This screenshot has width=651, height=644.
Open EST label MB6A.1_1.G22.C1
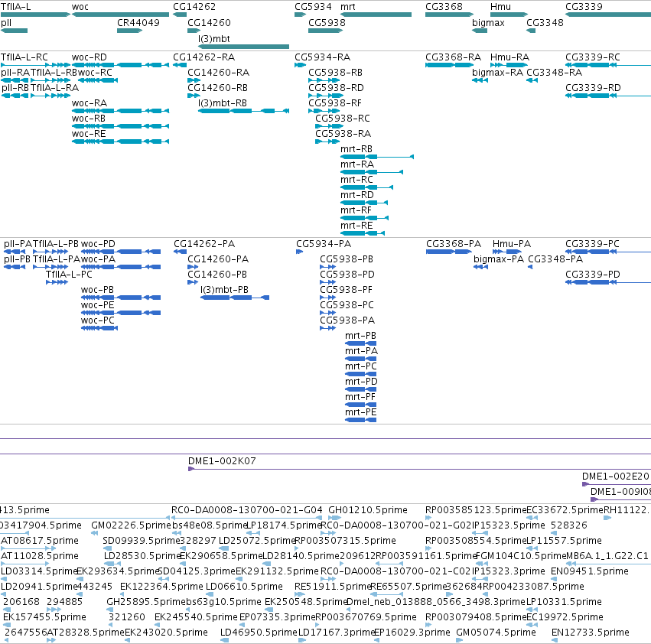[607, 556]
